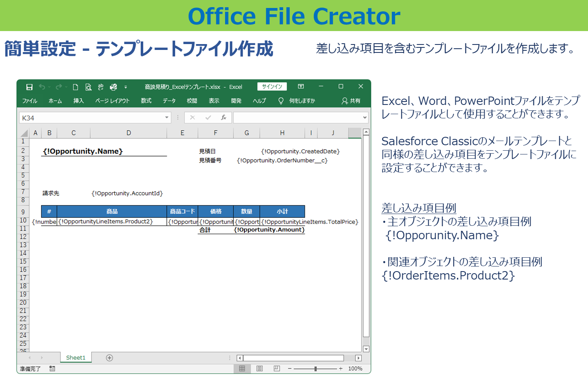The height and width of the screenshot is (392, 588).
Task: Click the Select All corner triangle
Action: 24,133
